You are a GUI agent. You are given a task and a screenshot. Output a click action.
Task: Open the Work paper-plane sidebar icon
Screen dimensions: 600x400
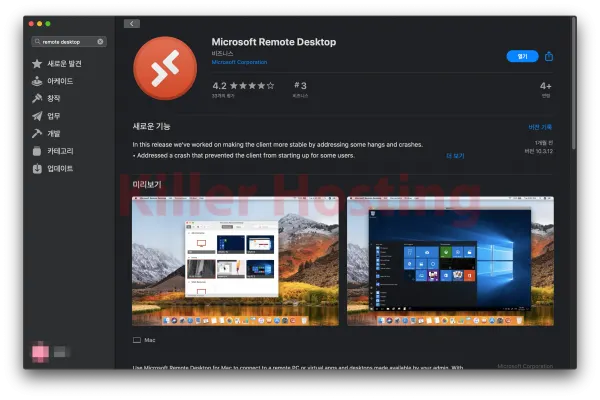tap(37, 116)
